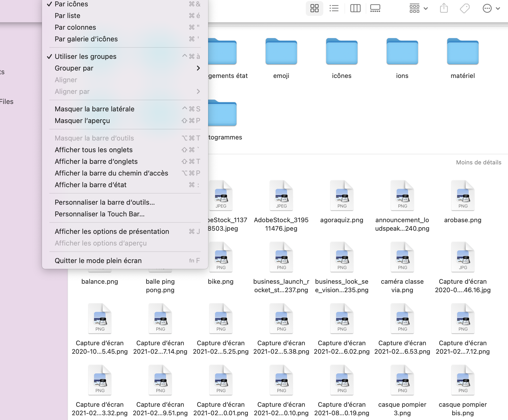Choose 'Quitter le mode plein écran'
The image size is (508, 420).
(125, 261)
